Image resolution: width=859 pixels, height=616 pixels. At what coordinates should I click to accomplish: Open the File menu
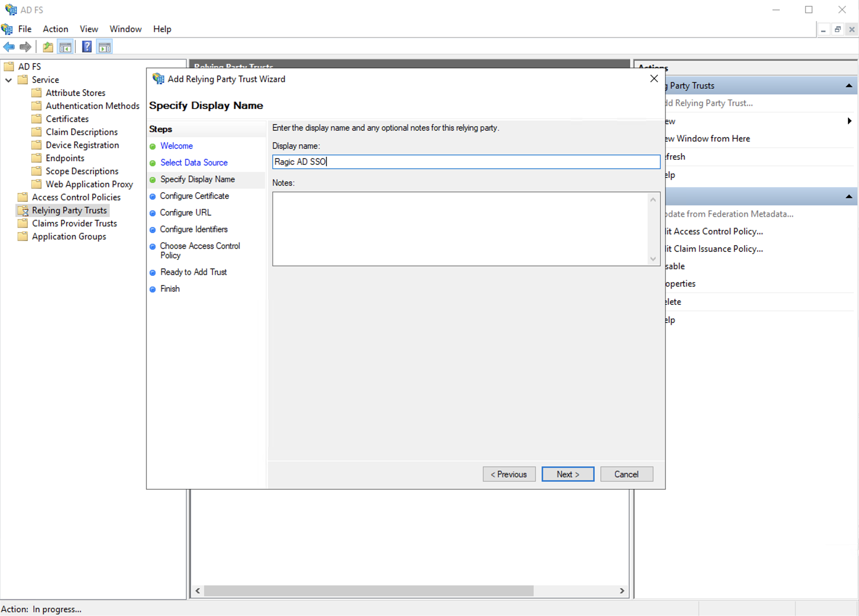[x=25, y=29]
